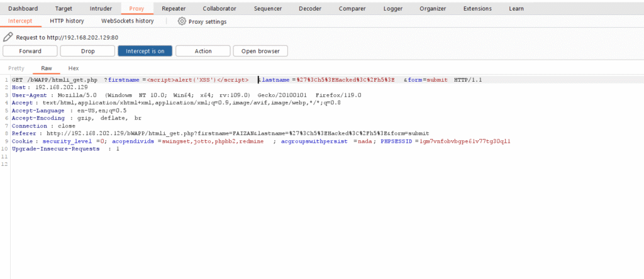Image resolution: width=644 pixels, height=279 pixels.
Task: Click the form=submit parameter in the request line
Action: click(427, 80)
